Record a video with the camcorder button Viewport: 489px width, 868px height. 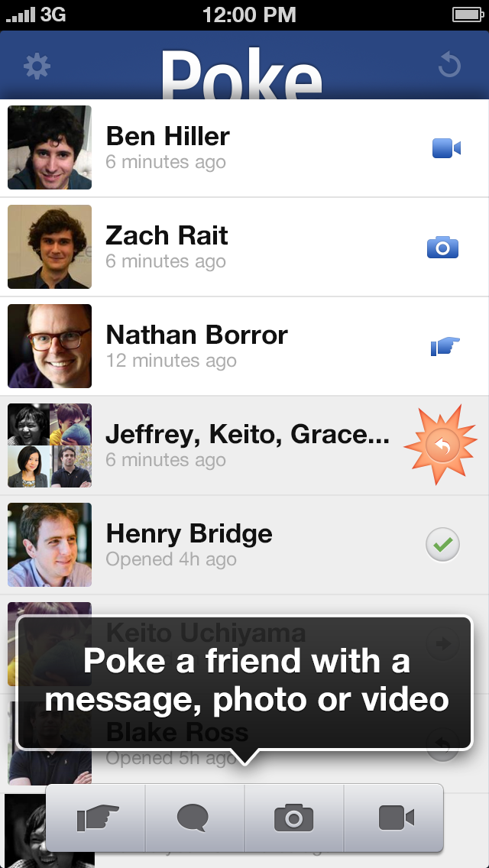point(395,819)
